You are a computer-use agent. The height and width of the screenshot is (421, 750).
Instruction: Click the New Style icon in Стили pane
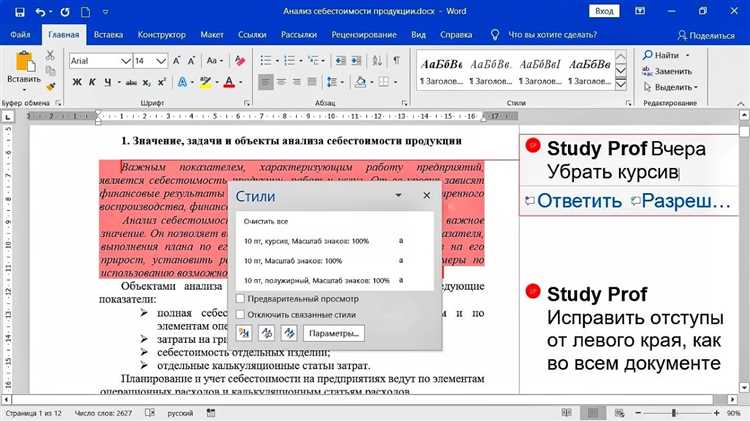244,333
